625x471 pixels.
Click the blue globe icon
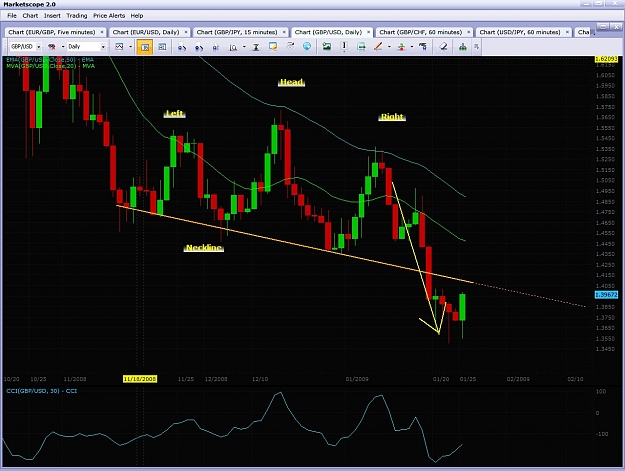tap(307, 46)
